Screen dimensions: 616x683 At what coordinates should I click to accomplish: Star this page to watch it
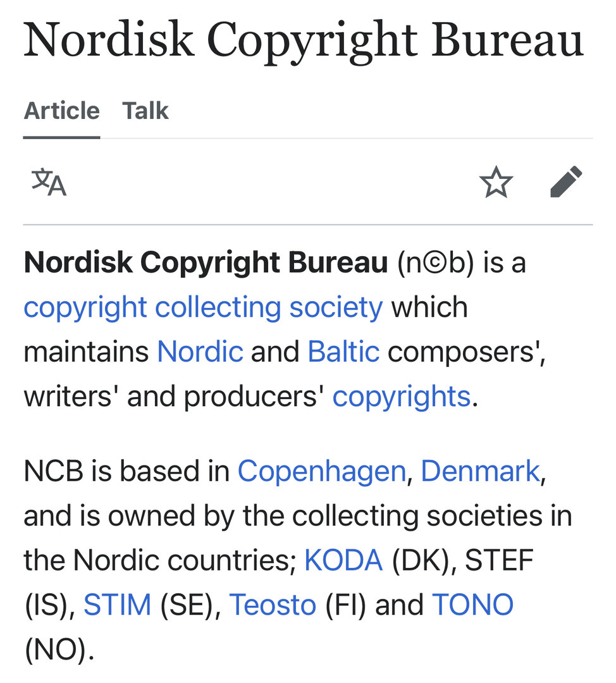point(496,182)
